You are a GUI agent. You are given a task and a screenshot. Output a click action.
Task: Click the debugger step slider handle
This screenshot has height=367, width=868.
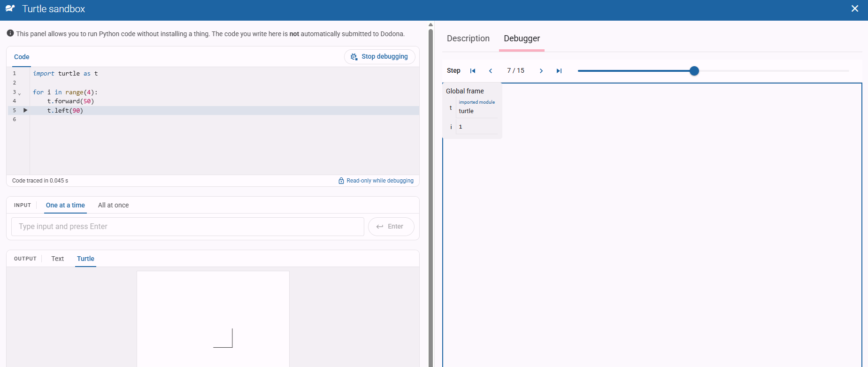[694, 71]
